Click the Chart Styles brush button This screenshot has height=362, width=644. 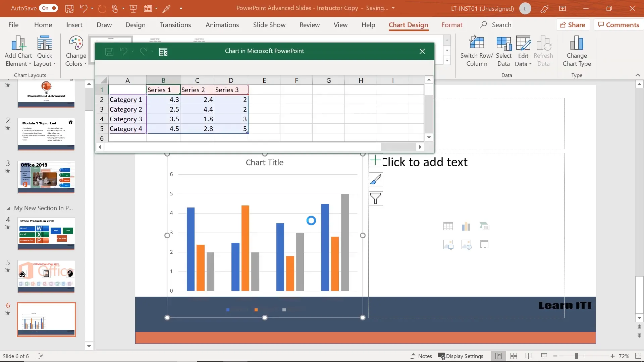click(376, 180)
